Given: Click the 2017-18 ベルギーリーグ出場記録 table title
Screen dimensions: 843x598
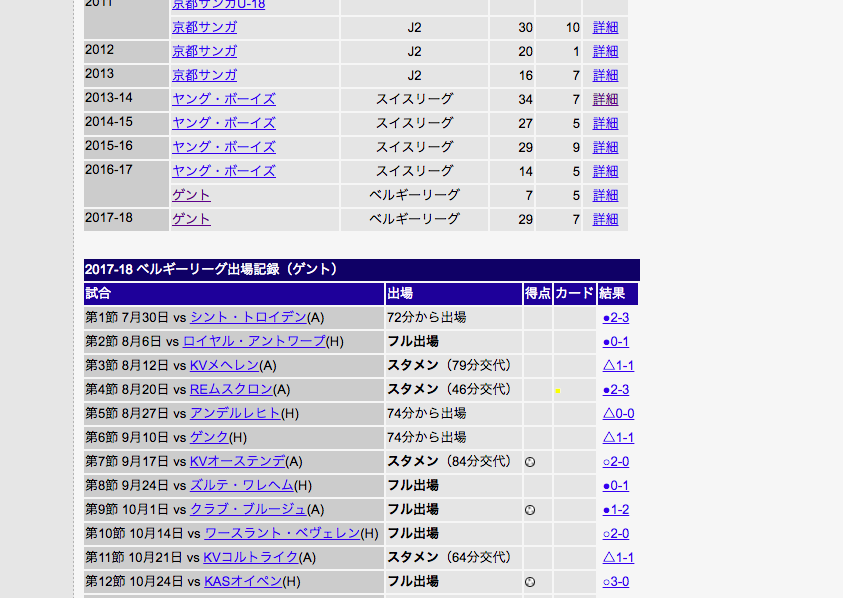Looking at the screenshot, I should (x=362, y=269).
